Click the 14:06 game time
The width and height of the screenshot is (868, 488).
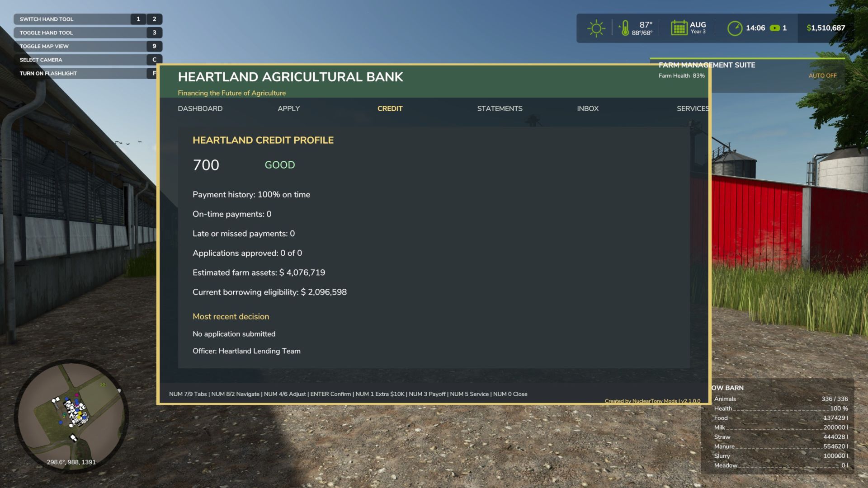tap(755, 28)
